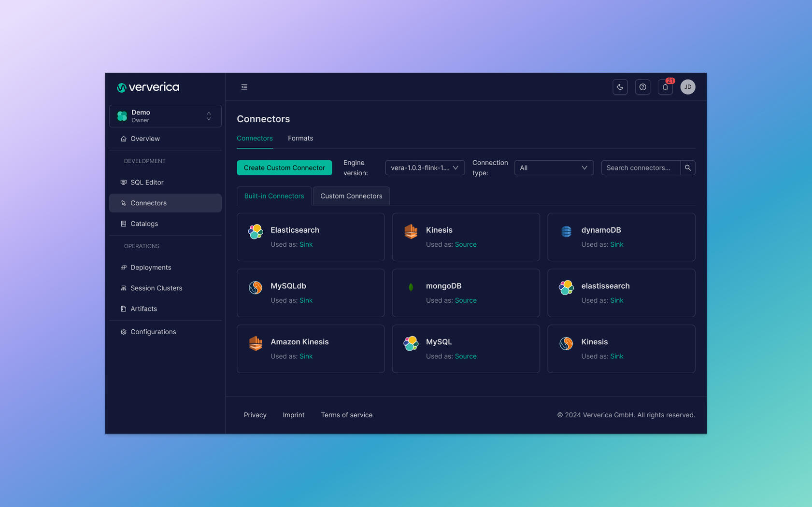The width and height of the screenshot is (812, 507).
Task: Click into the Search connectors field
Action: point(640,168)
